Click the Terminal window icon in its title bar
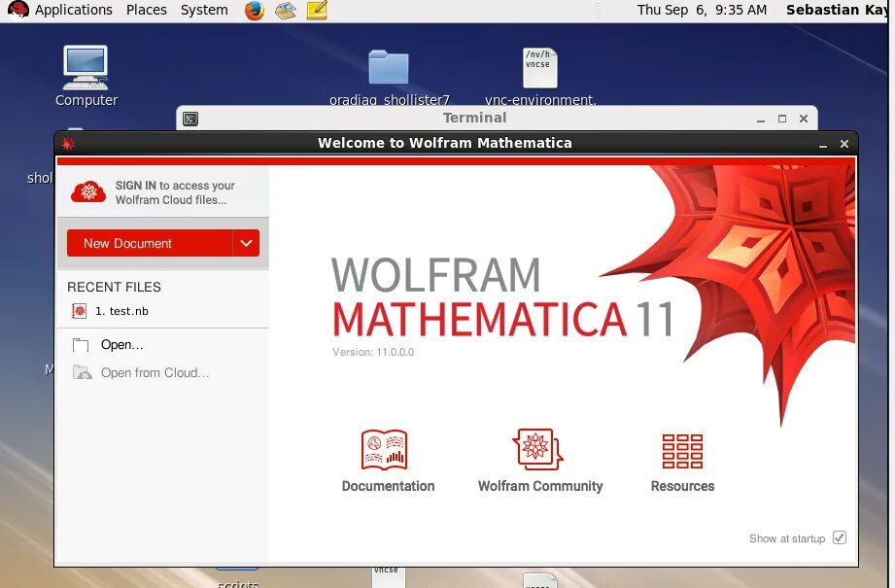Screen dimensions: 895x588 [x=190, y=119]
